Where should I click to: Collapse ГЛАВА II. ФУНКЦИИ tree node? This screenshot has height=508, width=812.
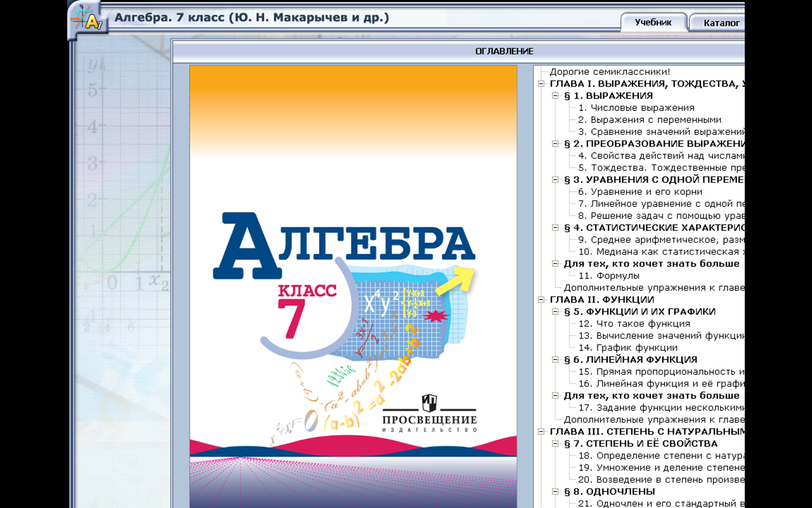tap(541, 300)
